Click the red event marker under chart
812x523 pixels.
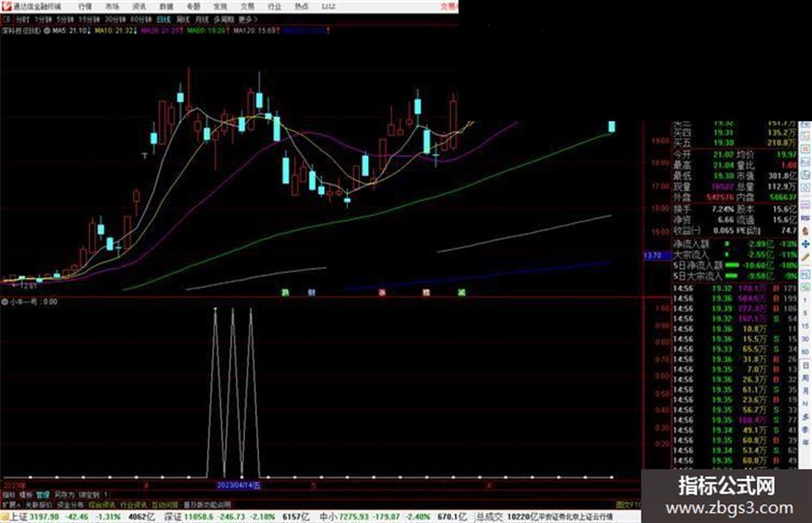382,293
